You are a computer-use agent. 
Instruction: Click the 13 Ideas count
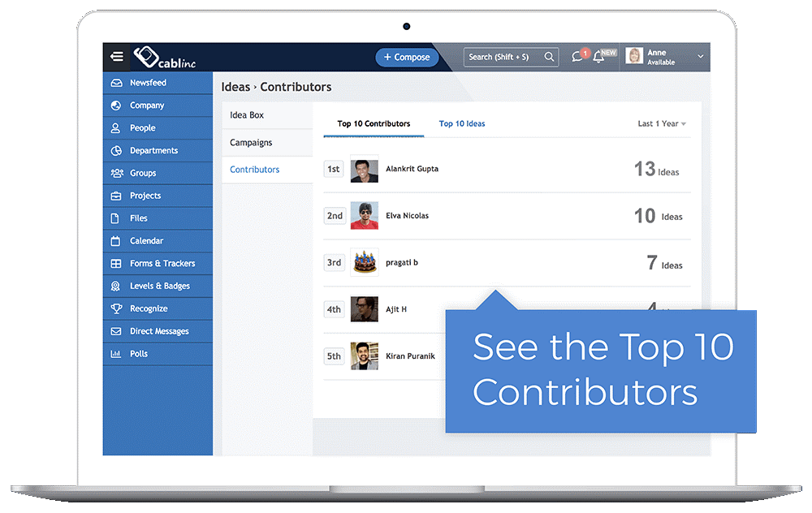point(657,170)
